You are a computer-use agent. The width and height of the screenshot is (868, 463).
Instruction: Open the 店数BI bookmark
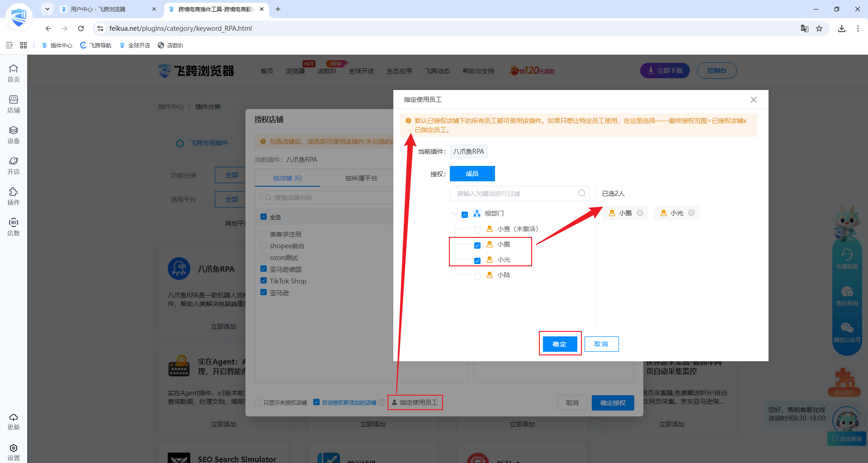[170, 45]
